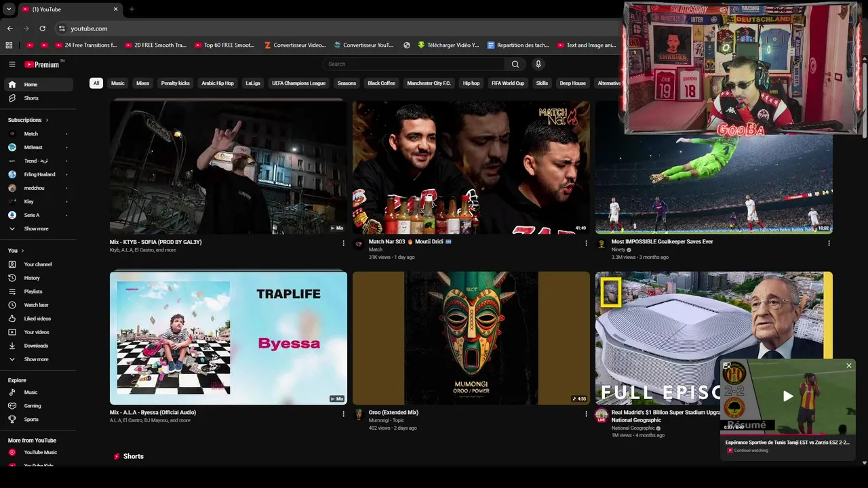
Task: Expand Show more under Subscriptions
Action: tap(39, 229)
